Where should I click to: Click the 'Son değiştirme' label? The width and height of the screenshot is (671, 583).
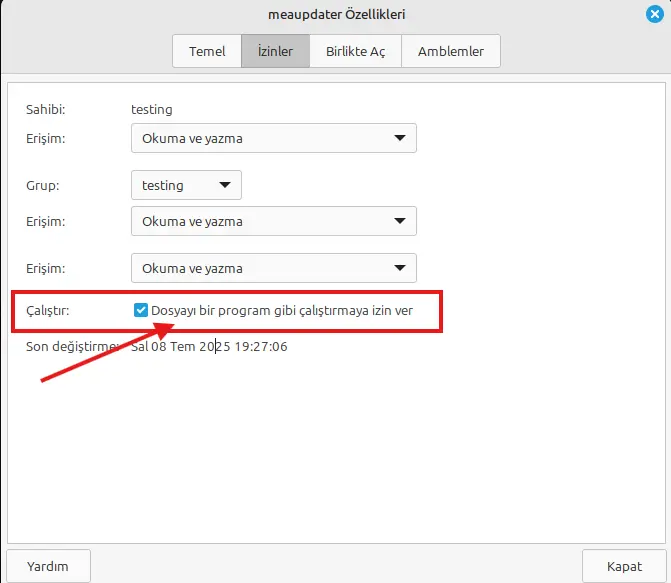[x=71, y=347]
